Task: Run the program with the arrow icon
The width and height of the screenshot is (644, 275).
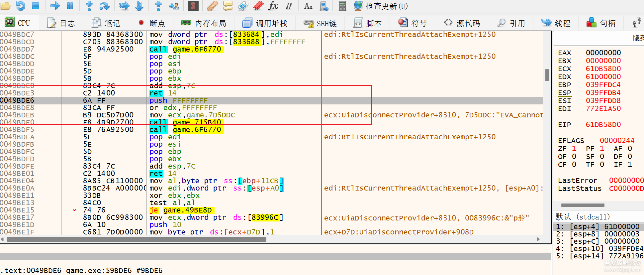Action: click(x=55, y=6)
